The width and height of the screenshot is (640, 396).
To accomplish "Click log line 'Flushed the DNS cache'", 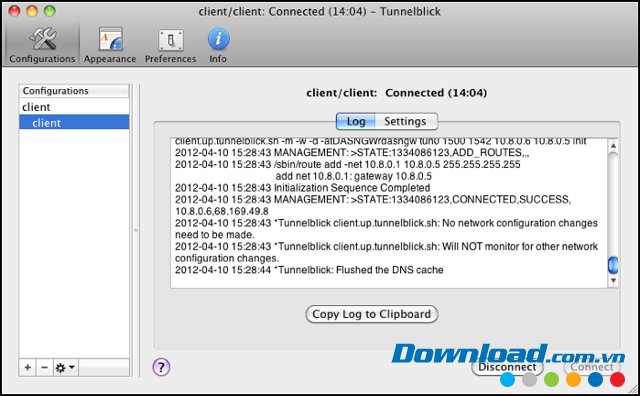I will (309, 270).
